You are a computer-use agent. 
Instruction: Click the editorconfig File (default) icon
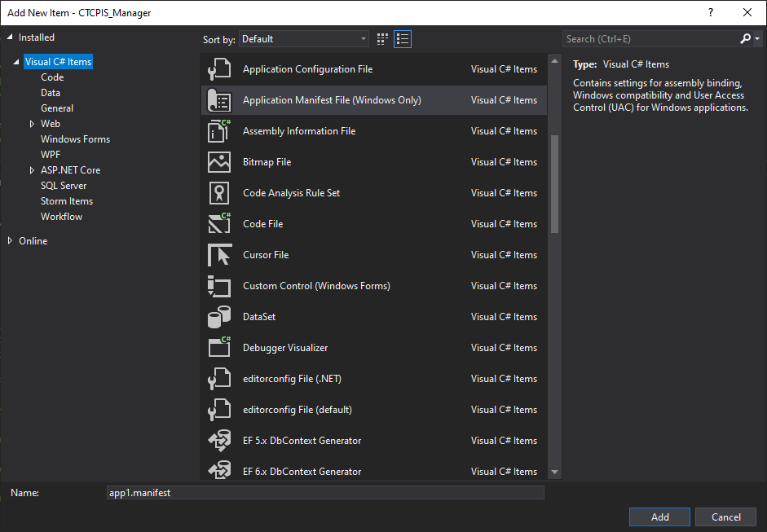click(x=219, y=410)
